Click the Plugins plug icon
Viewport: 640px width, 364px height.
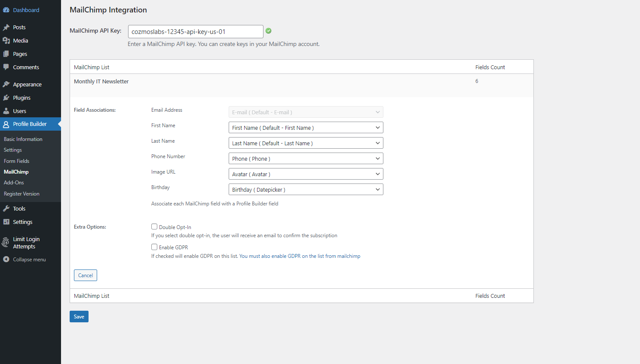tap(6, 98)
